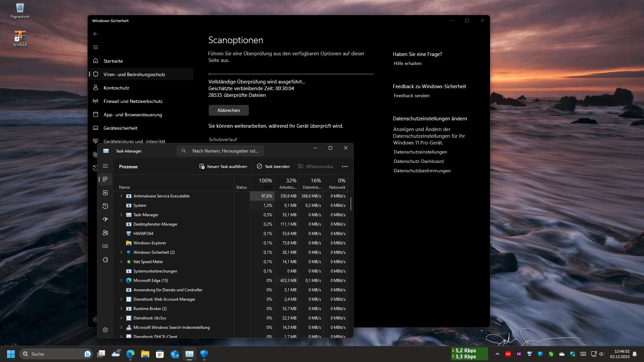Open Users icon in Task Manager sidebar
644x362 pixels.
[105, 233]
